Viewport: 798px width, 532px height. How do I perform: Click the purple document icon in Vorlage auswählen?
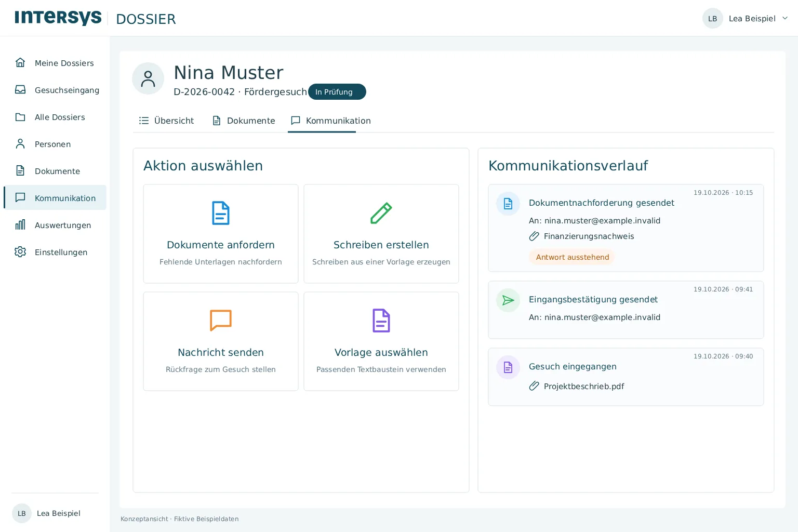pyautogui.click(x=381, y=321)
